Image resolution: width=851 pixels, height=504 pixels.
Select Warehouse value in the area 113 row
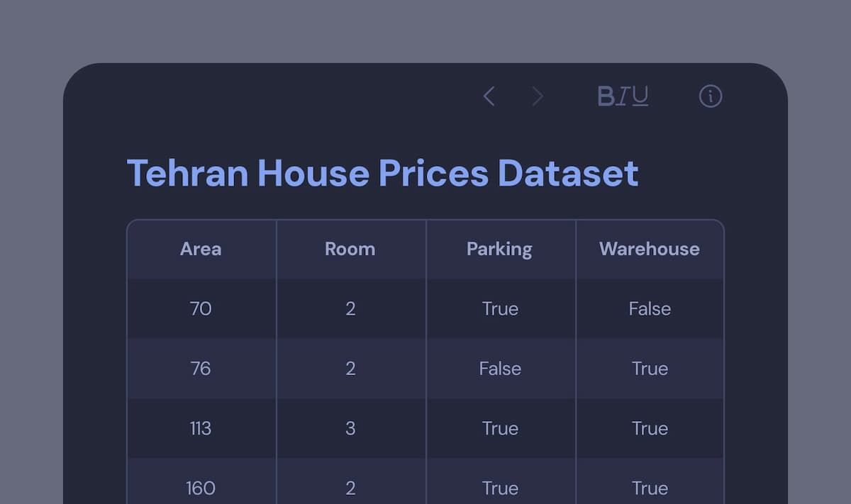click(x=650, y=428)
